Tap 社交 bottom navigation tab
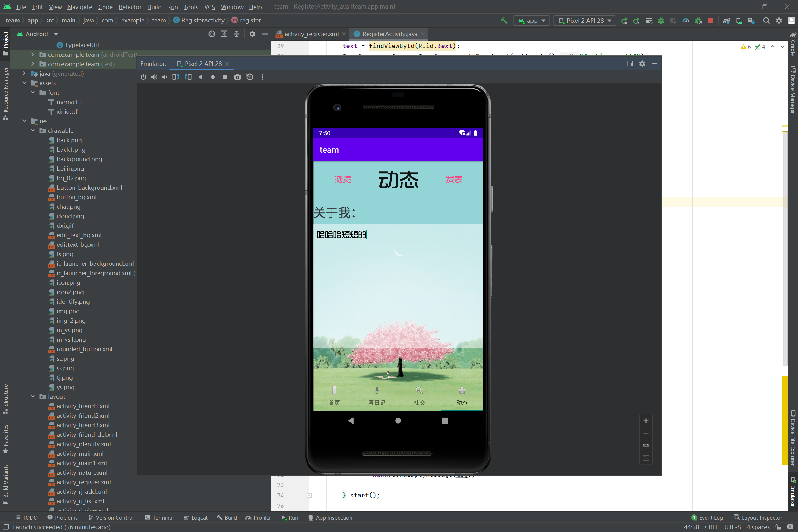798x532 pixels. 419,396
